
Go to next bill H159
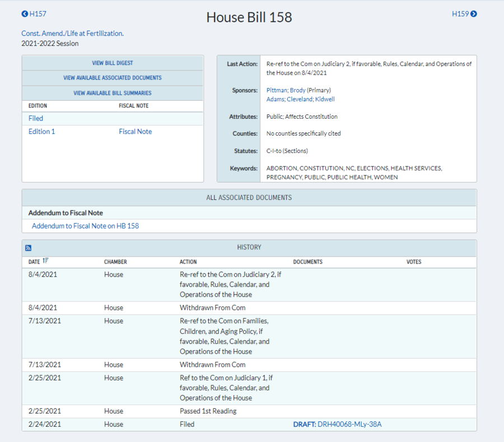tap(464, 14)
